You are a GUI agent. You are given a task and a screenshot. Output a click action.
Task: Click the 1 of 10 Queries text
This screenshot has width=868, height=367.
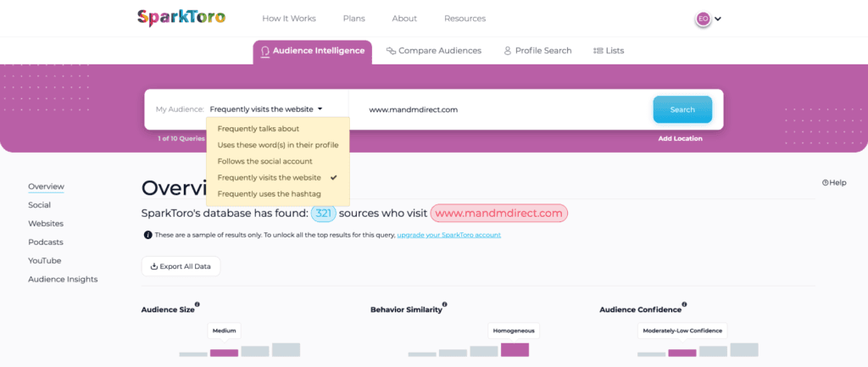(181, 139)
